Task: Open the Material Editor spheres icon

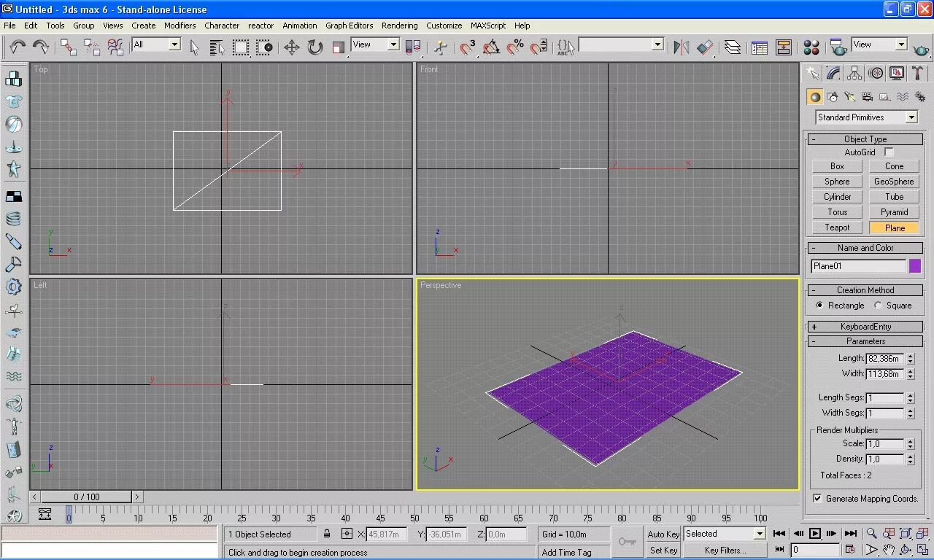Action: click(x=811, y=47)
